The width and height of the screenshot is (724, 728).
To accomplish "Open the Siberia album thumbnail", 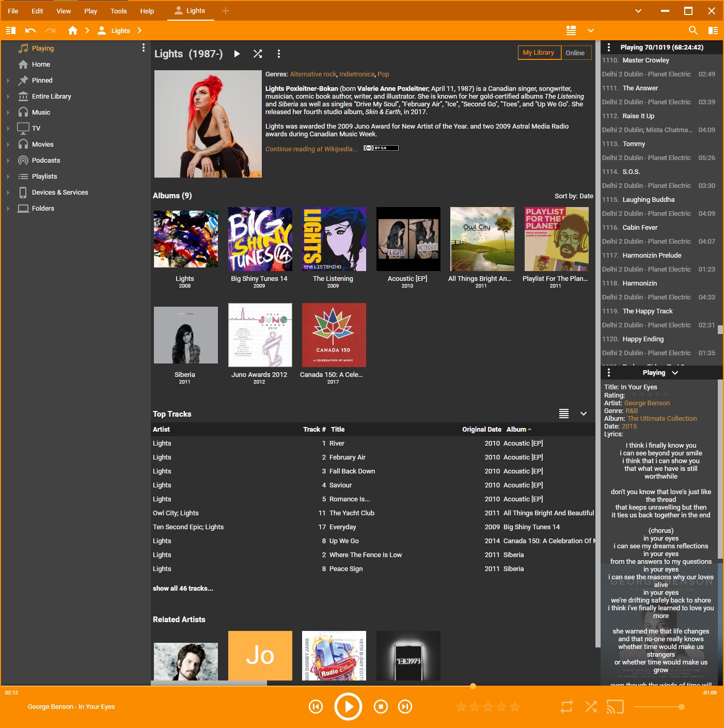I will pos(185,335).
